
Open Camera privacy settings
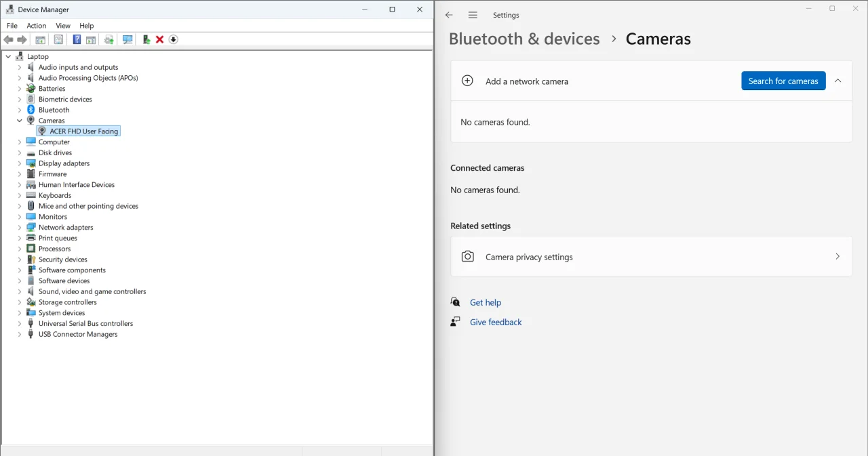[651, 257]
